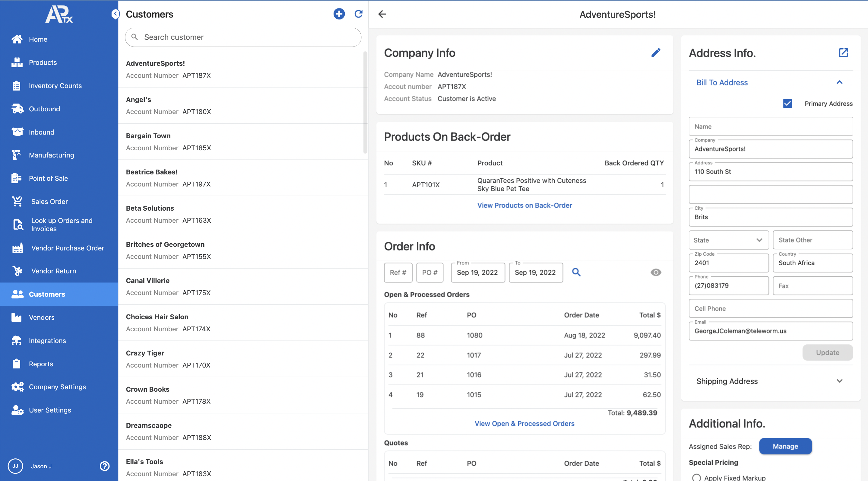Click the add new customer plus icon

point(339,14)
